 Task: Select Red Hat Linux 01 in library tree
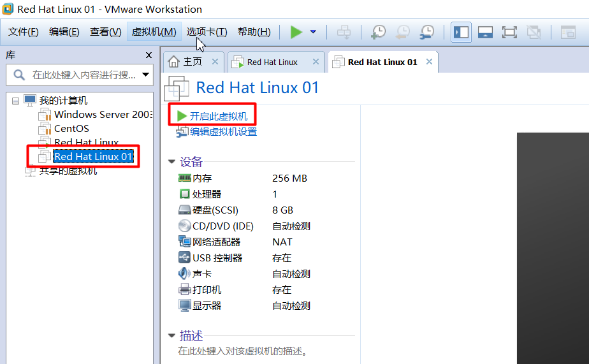(93, 156)
